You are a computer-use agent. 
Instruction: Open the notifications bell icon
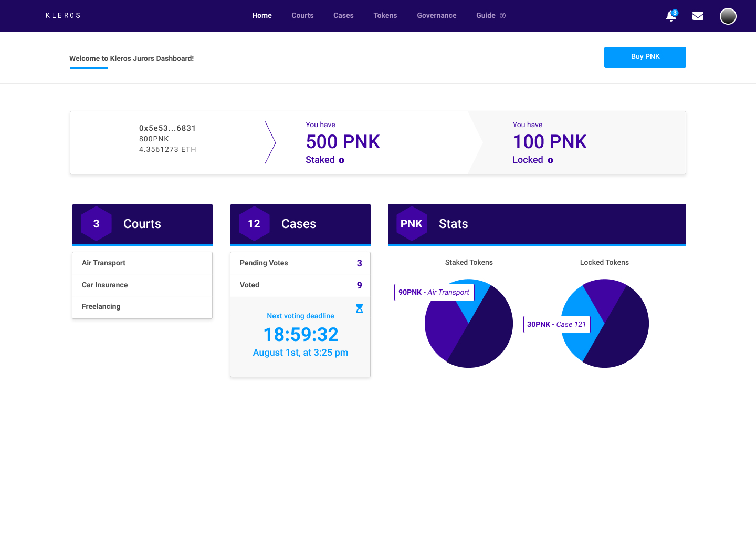(671, 16)
